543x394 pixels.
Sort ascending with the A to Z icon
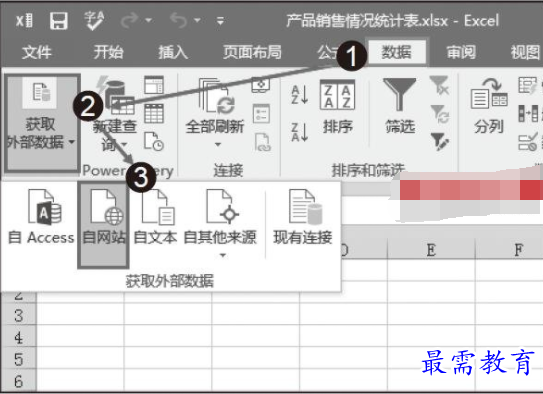(x=300, y=95)
